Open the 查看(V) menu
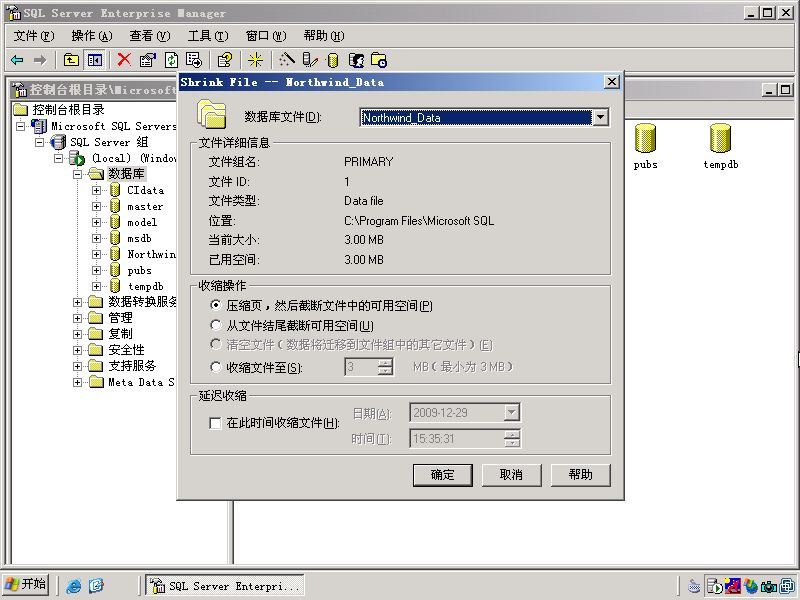 click(149, 36)
